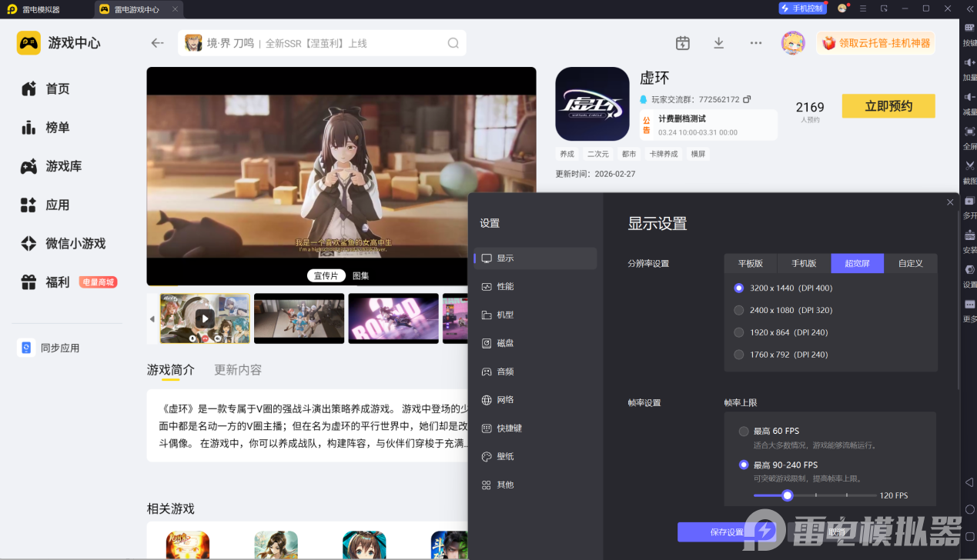Open the downloads icon in top bar

tap(718, 43)
